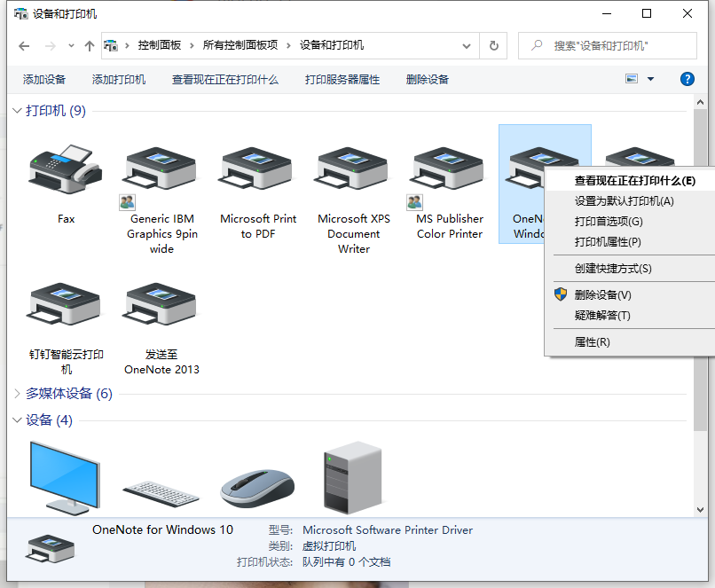Image resolution: width=715 pixels, height=588 pixels.
Task: Expand the breadcrumb chevron after 所有控制面板项
Action: [x=288, y=45]
